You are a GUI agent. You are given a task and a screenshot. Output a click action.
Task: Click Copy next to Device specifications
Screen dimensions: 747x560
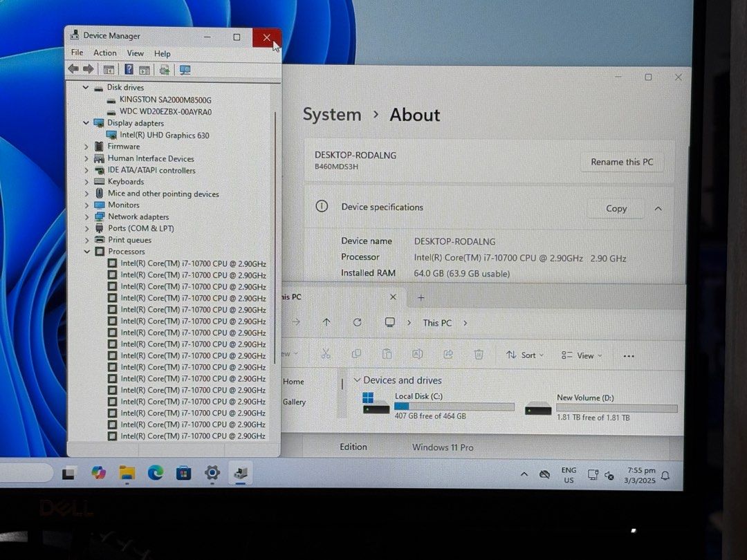pos(615,207)
